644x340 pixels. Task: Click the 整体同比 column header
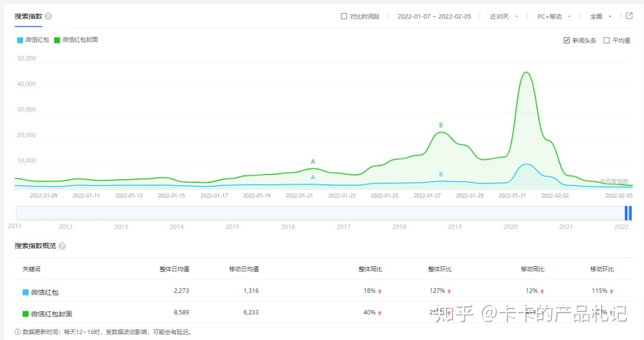(x=370, y=269)
